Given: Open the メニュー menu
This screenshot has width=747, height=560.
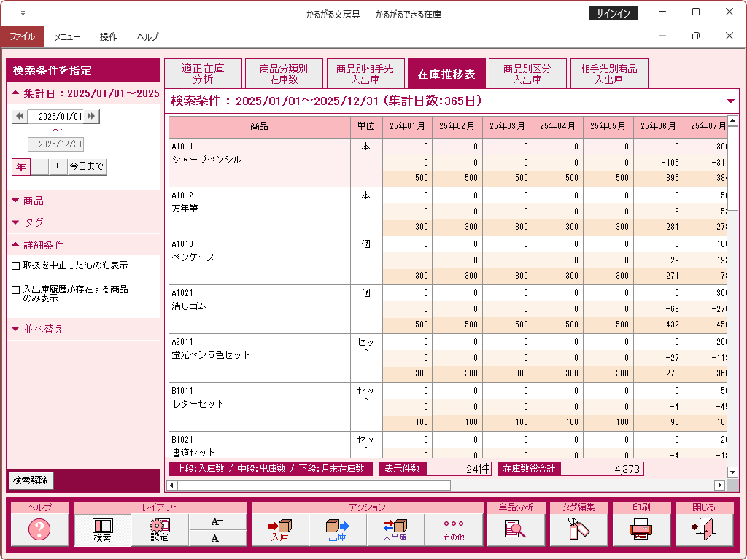Looking at the screenshot, I should pos(67,36).
